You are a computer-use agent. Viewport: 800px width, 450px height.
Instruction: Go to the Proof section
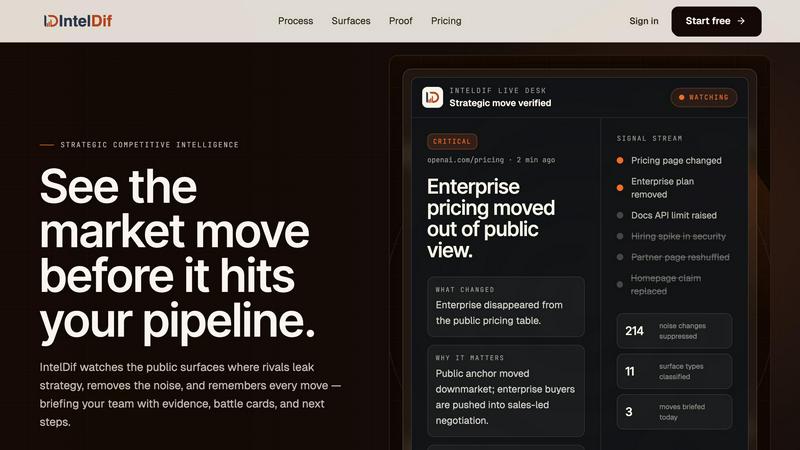point(401,21)
